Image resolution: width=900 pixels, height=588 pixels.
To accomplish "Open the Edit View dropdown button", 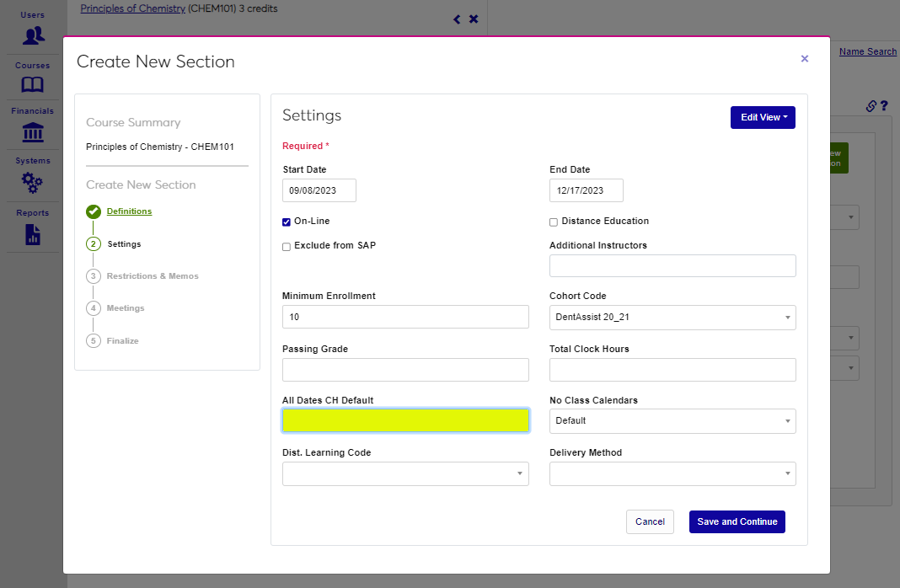I will [x=762, y=118].
